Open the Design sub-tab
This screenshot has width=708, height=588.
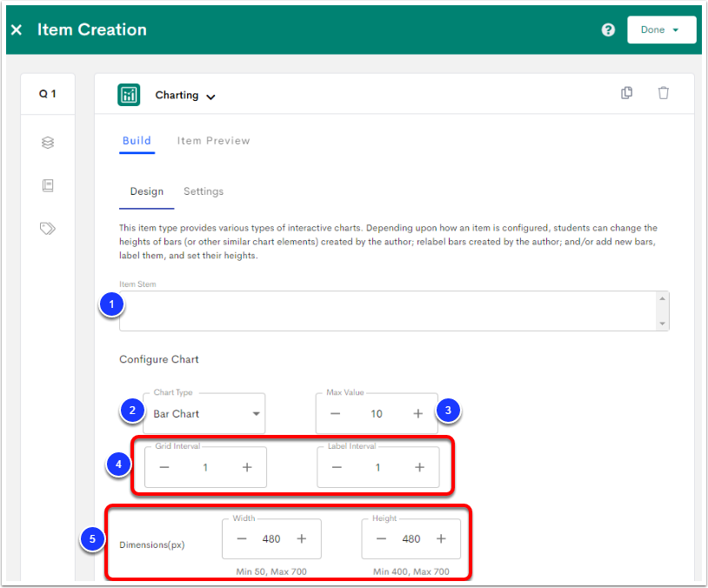point(147,191)
